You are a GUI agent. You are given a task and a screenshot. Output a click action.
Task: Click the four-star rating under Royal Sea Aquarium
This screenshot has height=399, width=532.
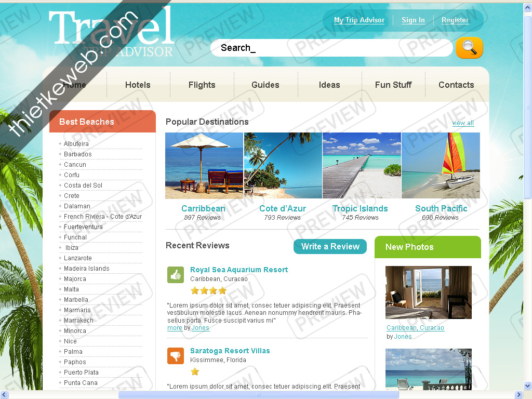point(208,290)
